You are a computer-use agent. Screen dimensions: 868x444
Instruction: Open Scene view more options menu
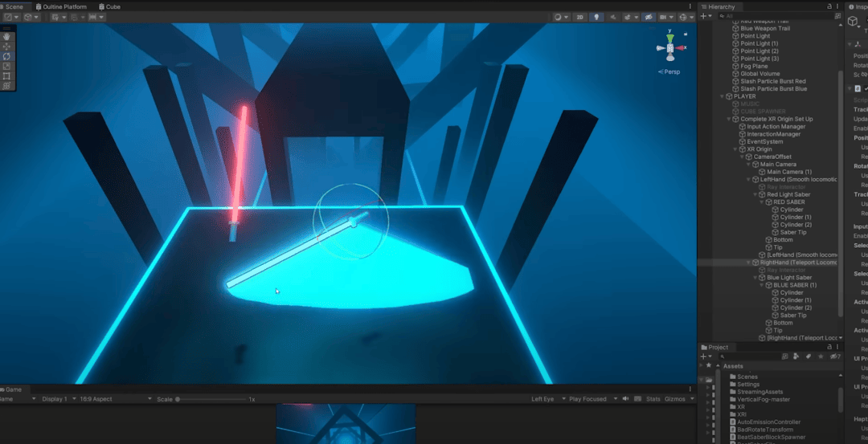[x=690, y=6]
